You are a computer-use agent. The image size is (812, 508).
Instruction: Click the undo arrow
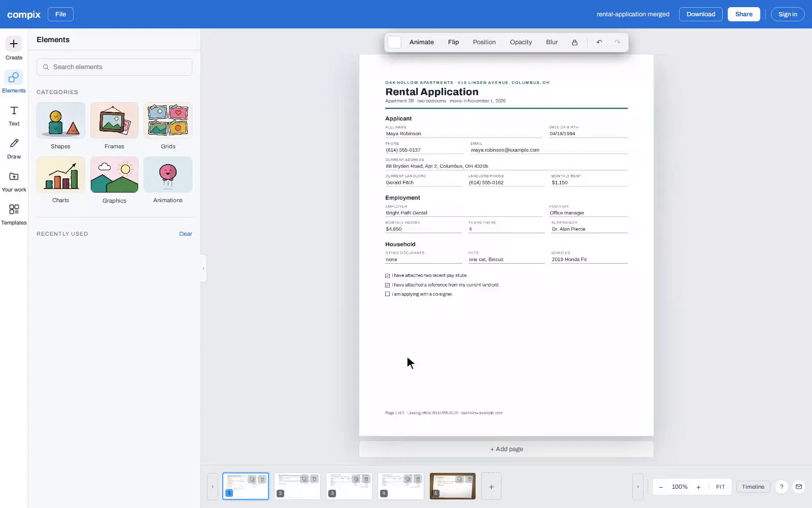pos(599,42)
